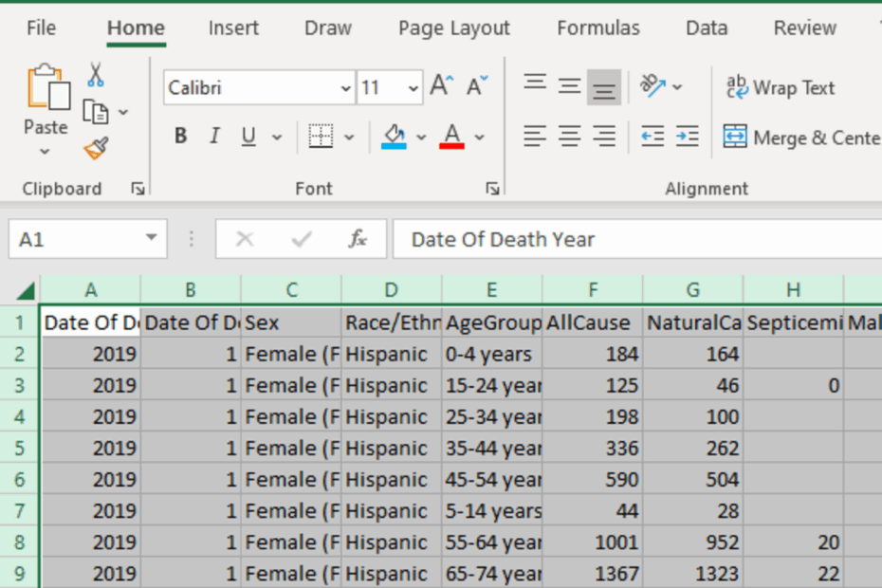Screen dimensions: 882x588
Task: Switch to the Home tab
Action: (136, 28)
